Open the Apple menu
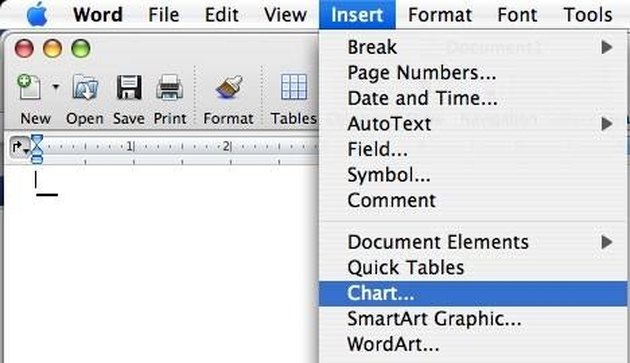The width and height of the screenshot is (630, 363). click(37, 14)
